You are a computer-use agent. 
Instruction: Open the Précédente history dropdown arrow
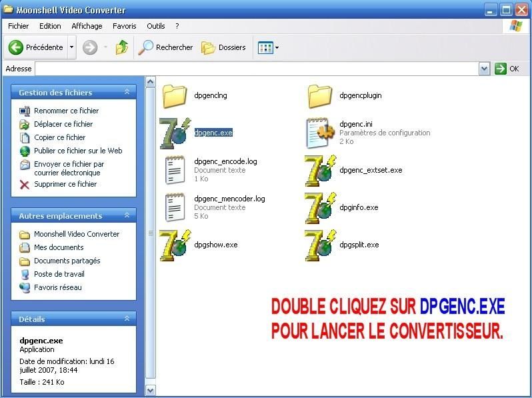coord(71,47)
